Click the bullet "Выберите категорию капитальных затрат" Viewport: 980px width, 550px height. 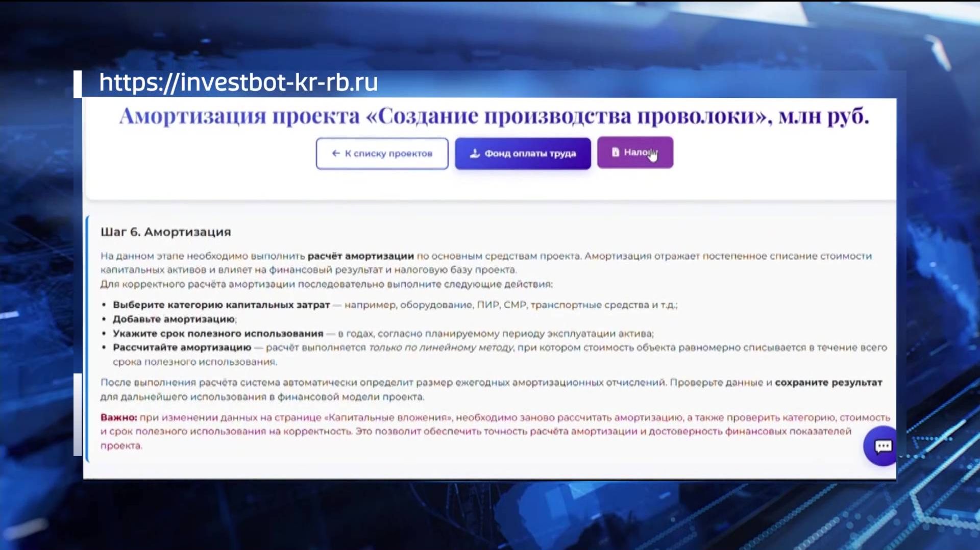[x=222, y=305]
